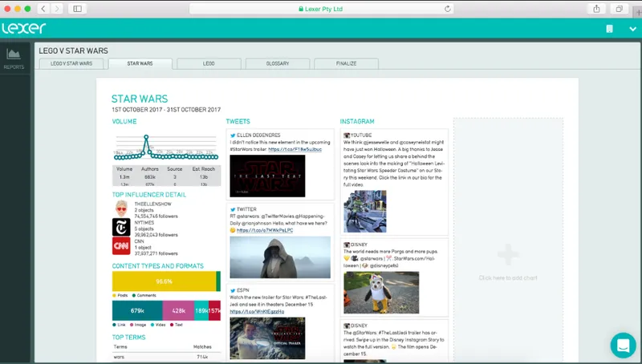Open the bookmark icon in header
This screenshot has width=642, height=364.
click(x=609, y=29)
